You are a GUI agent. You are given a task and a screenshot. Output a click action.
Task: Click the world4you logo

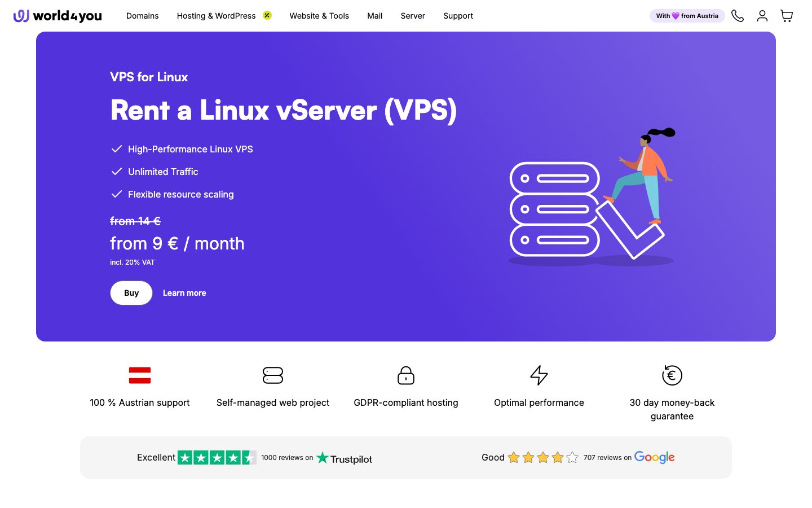coord(58,16)
